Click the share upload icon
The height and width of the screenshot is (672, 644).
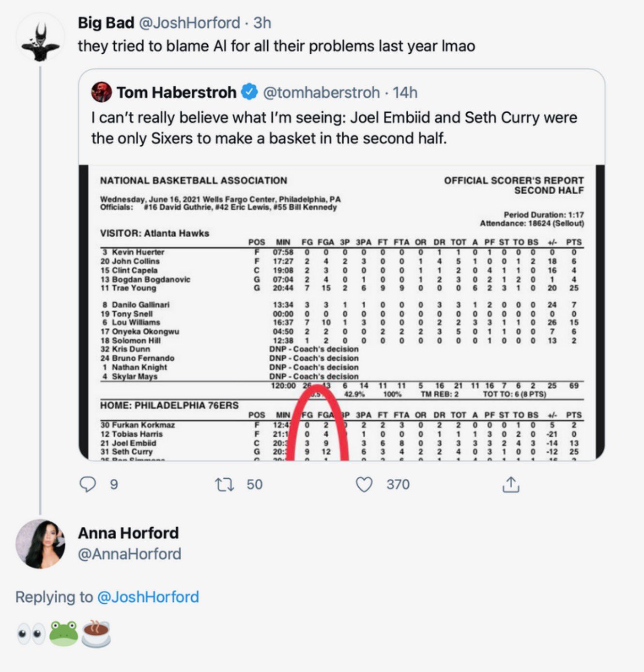[511, 484]
